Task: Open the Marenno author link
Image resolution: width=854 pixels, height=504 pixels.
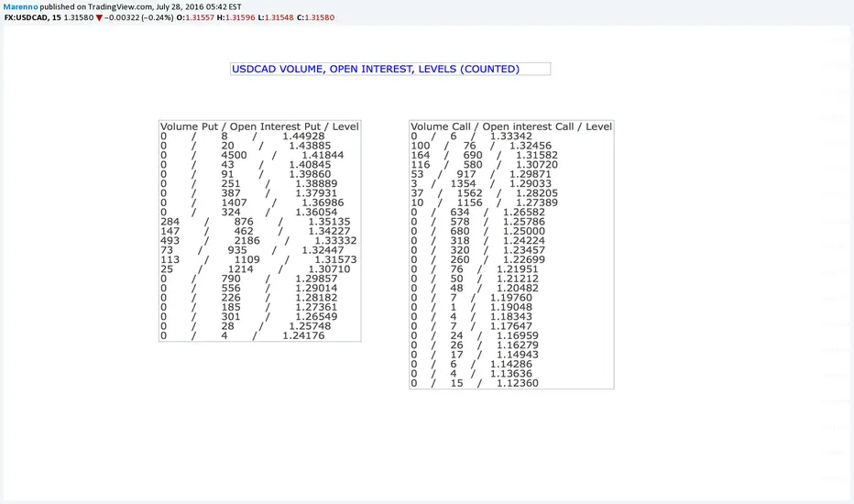Action: tap(21, 7)
